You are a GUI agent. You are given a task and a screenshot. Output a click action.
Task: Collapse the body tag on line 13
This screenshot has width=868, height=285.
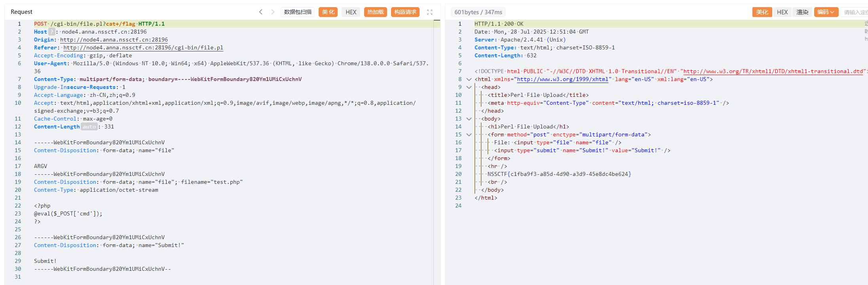tap(469, 119)
